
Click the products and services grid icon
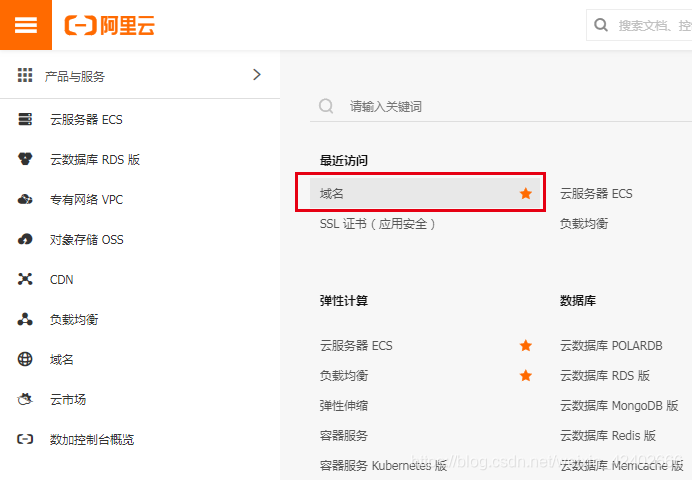coord(25,75)
